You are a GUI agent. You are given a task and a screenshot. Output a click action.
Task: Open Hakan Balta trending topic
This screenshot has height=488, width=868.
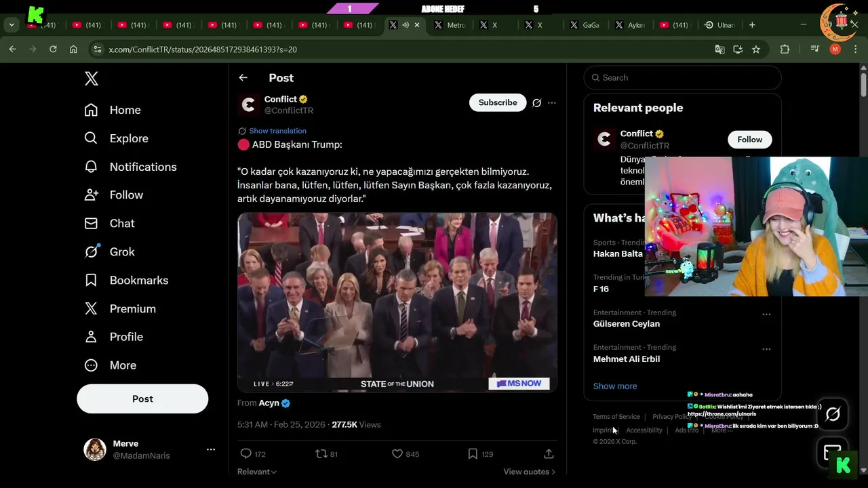(x=618, y=254)
